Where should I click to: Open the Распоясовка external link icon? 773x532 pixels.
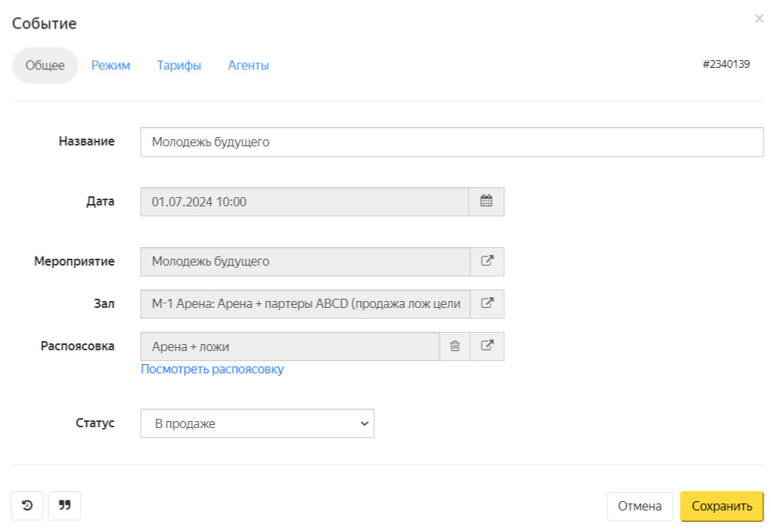tap(487, 346)
